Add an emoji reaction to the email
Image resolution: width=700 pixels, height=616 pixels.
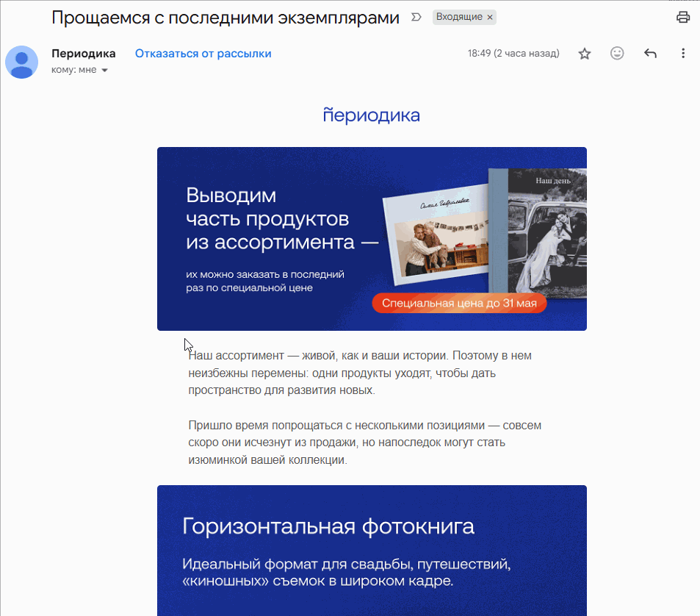click(x=617, y=54)
